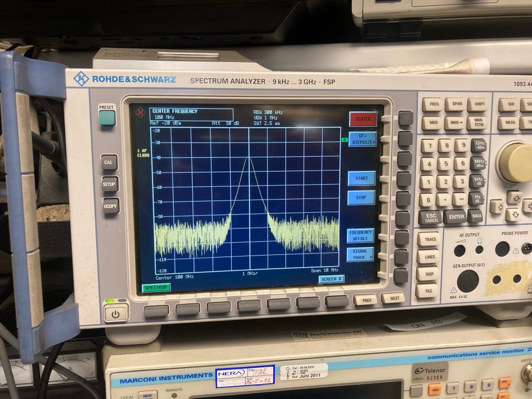Tap the hardkey beside the STOP softkey
The image size is (532, 399).
tap(403, 199)
